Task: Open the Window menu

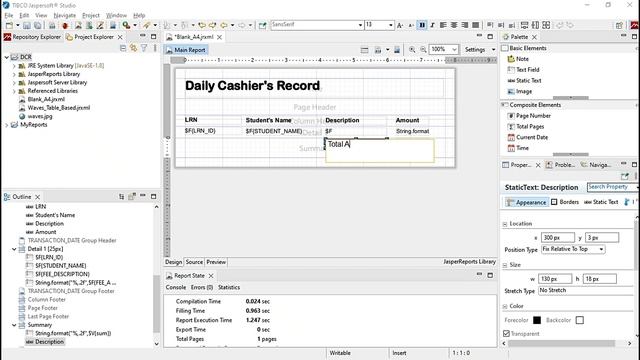Action: 116,16
